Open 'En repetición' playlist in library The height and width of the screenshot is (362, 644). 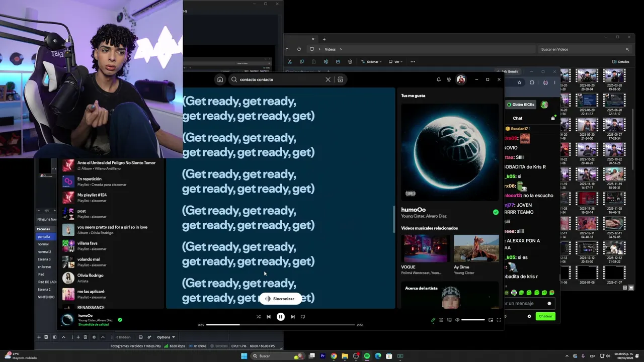coord(113,181)
